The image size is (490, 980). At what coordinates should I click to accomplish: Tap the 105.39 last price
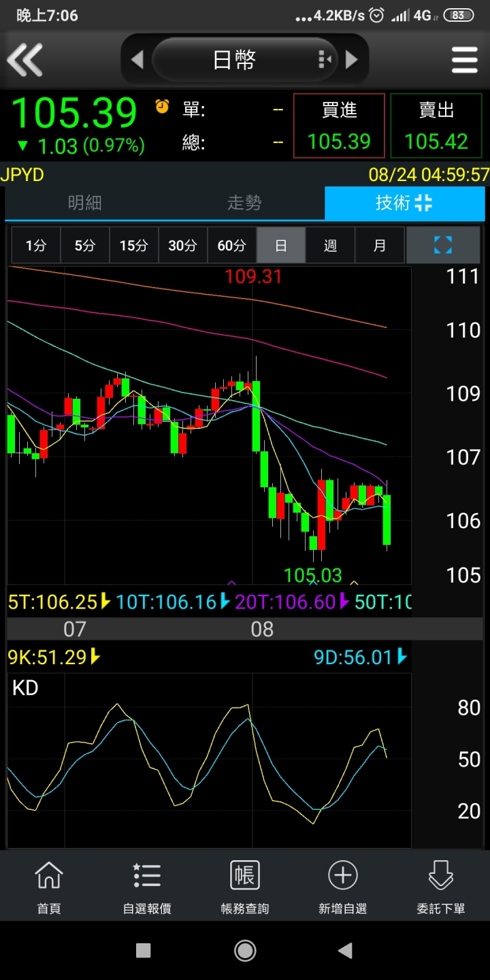(75, 113)
